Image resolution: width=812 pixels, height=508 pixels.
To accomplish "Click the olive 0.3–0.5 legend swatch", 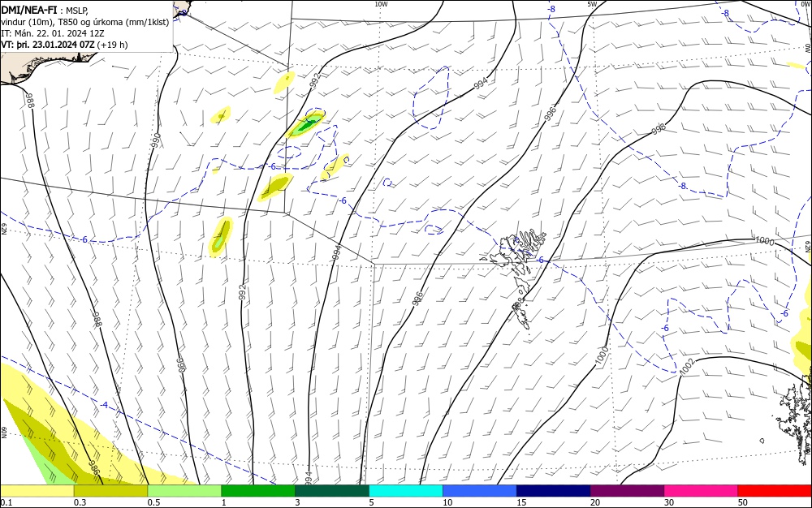I will (110, 491).
